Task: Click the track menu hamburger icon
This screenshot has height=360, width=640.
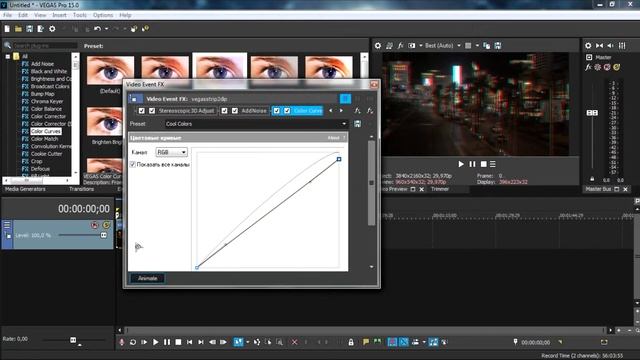Action: coord(7,225)
